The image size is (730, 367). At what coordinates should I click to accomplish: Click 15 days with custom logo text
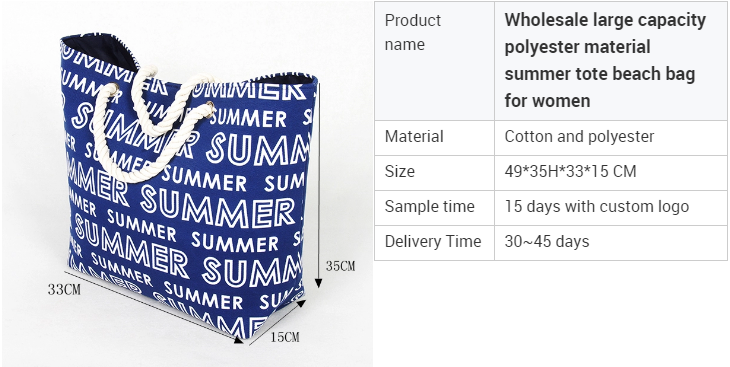[597, 206]
